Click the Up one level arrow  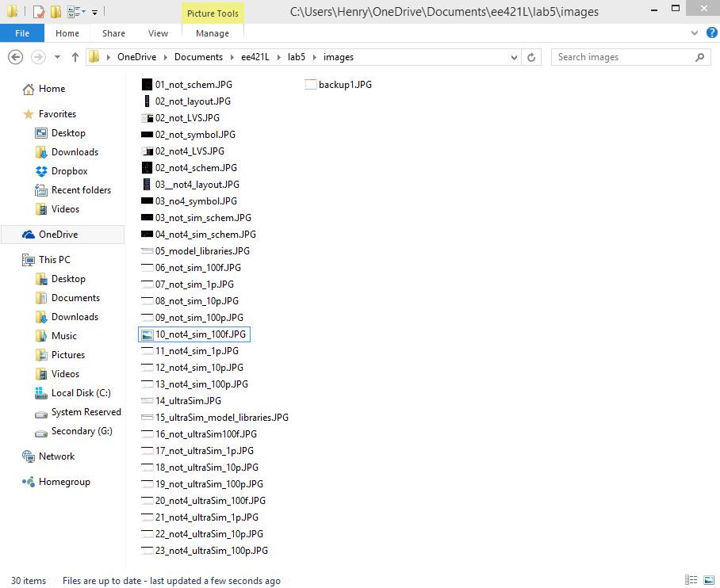click(75, 56)
